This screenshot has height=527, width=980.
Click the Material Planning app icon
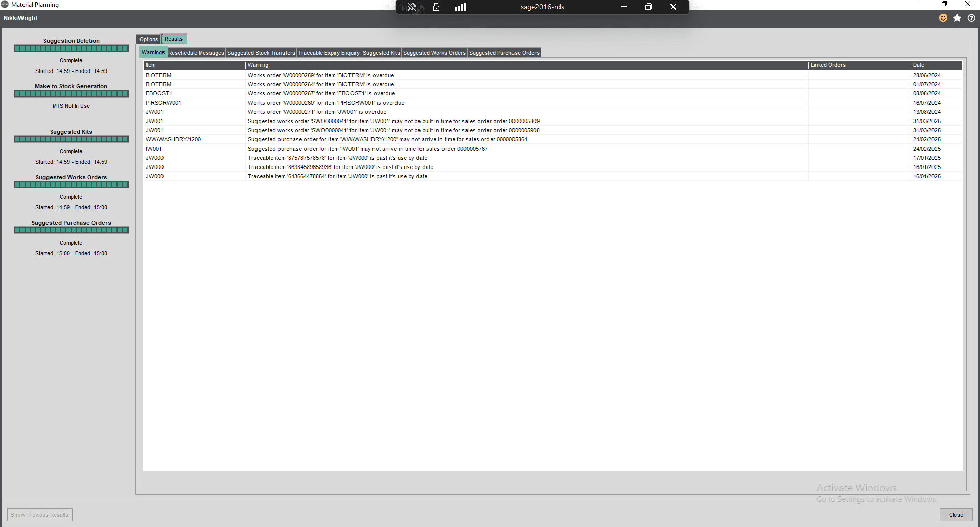point(5,4)
